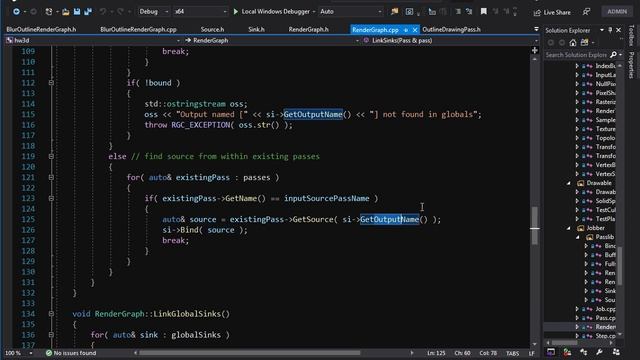Viewport: 640px width, 360px height.
Task: Collapse the else block at line 119
Action: tap(51, 156)
